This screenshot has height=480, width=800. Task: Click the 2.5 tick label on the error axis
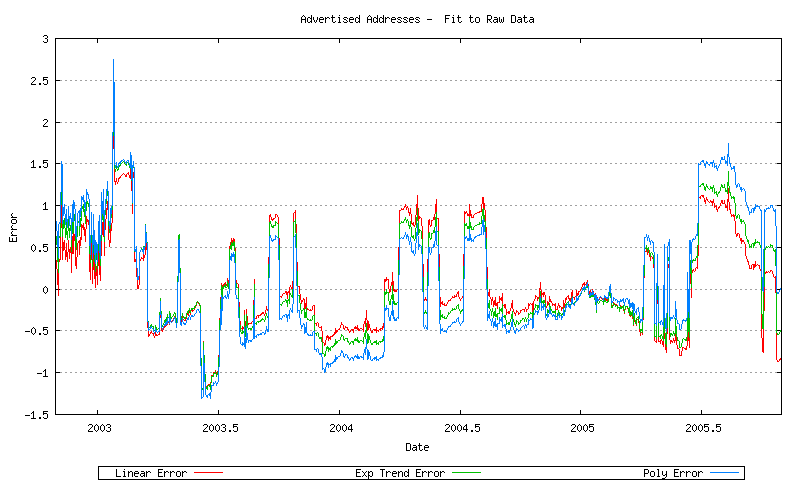38,81
